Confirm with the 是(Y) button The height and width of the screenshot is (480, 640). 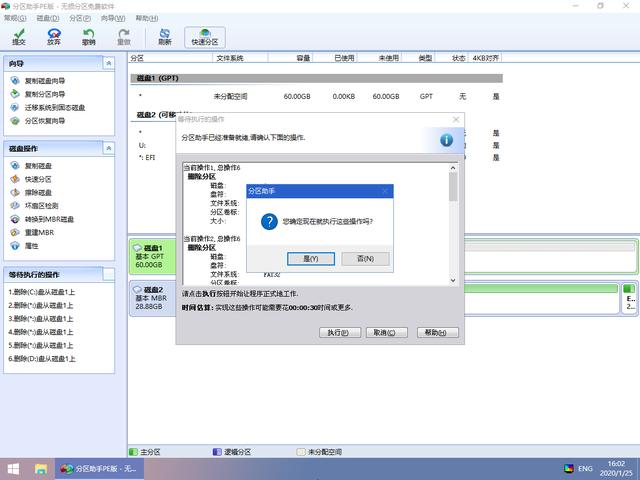click(x=310, y=258)
